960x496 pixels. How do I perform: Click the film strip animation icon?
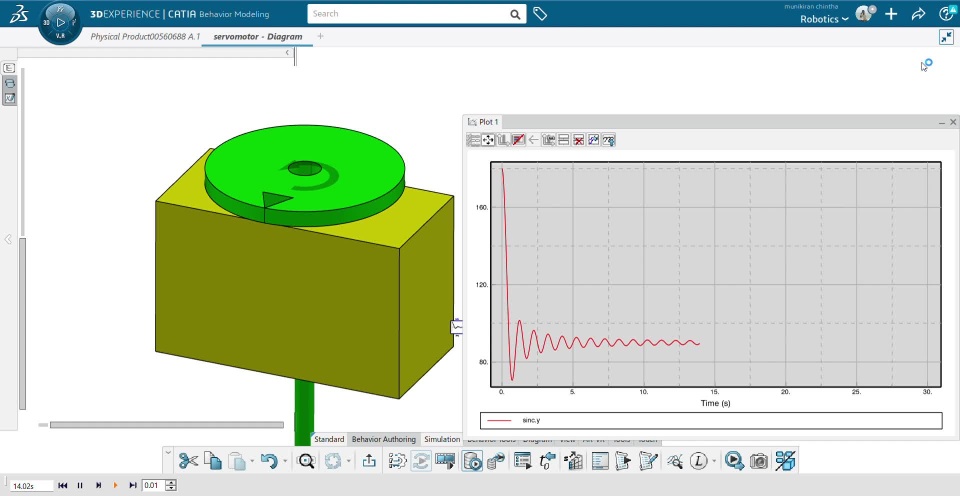[446, 460]
